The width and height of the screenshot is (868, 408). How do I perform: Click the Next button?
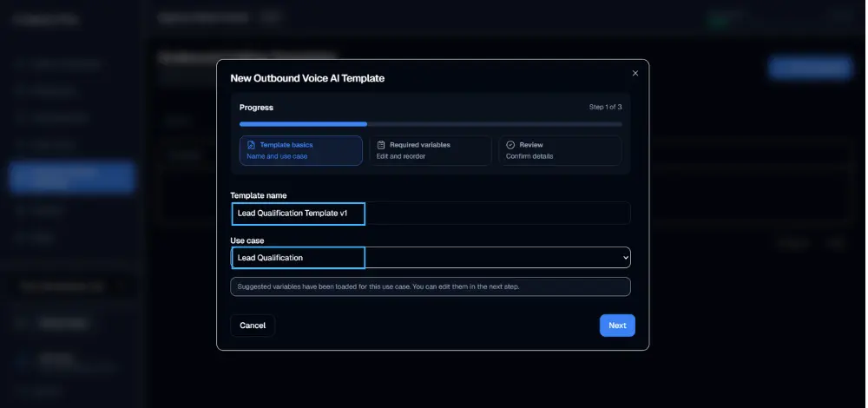pyautogui.click(x=617, y=326)
